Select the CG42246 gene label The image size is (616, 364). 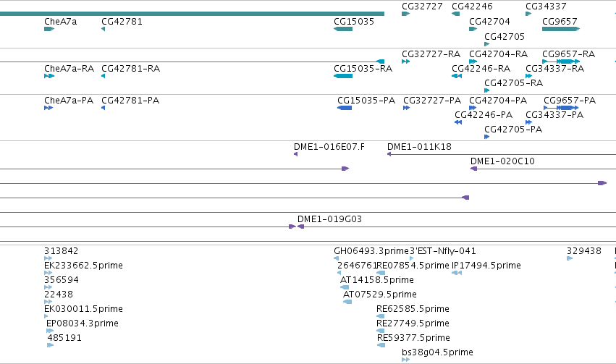click(x=472, y=7)
